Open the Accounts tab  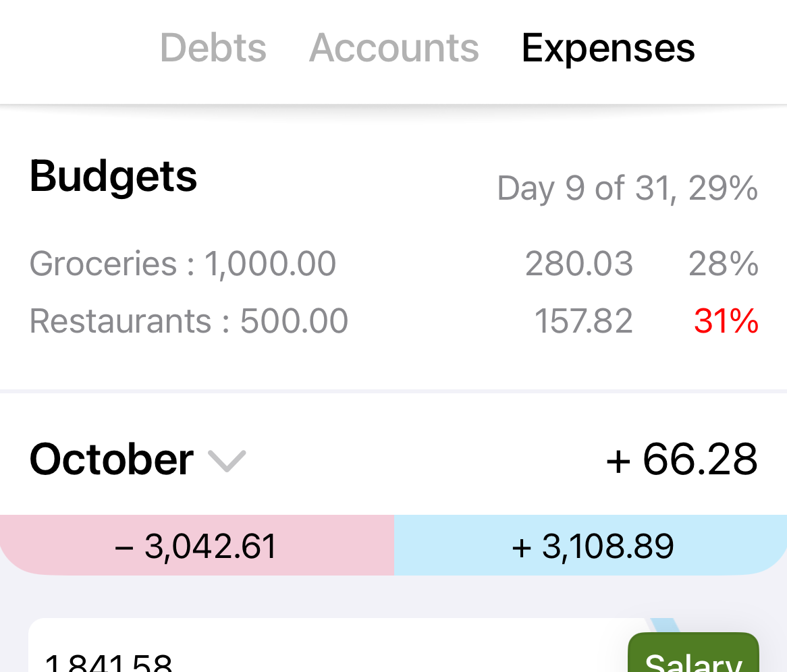click(x=394, y=48)
